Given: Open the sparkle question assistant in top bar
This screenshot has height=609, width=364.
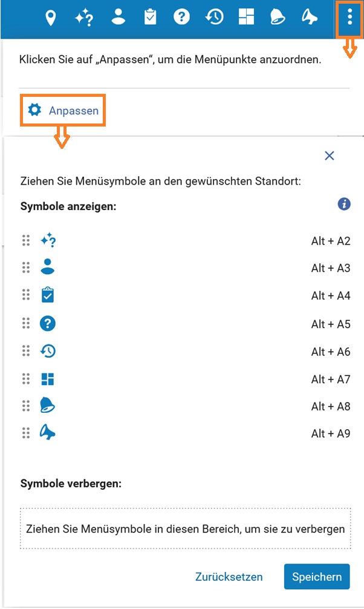Looking at the screenshot, I should pos(84,18).
